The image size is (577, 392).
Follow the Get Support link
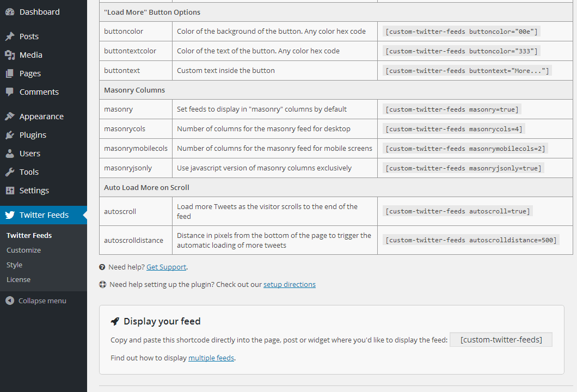point(166,267)
